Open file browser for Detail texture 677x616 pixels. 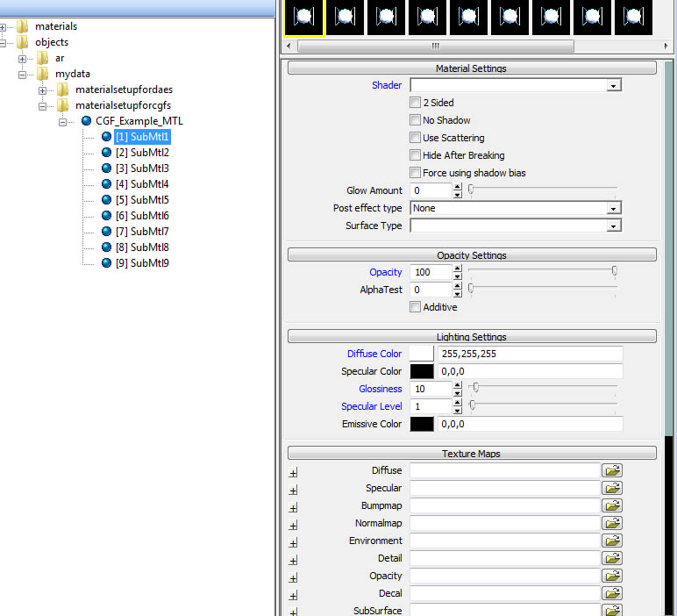(612, 558)
